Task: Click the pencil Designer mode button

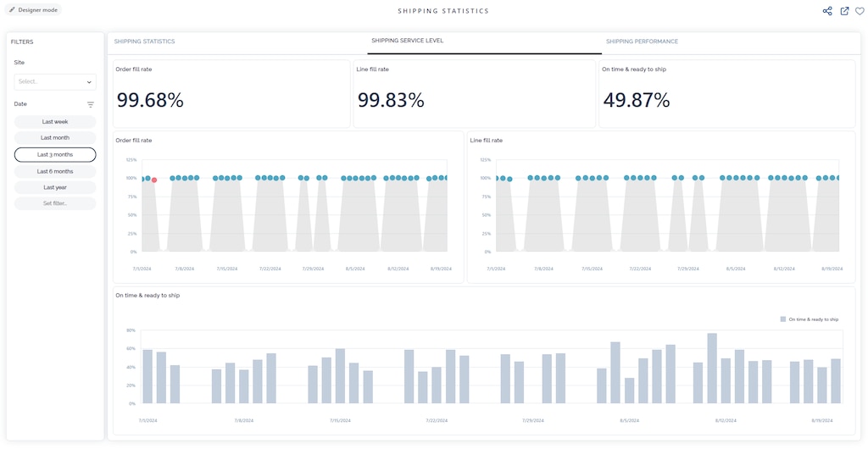Action: click(x=34, y=10)
